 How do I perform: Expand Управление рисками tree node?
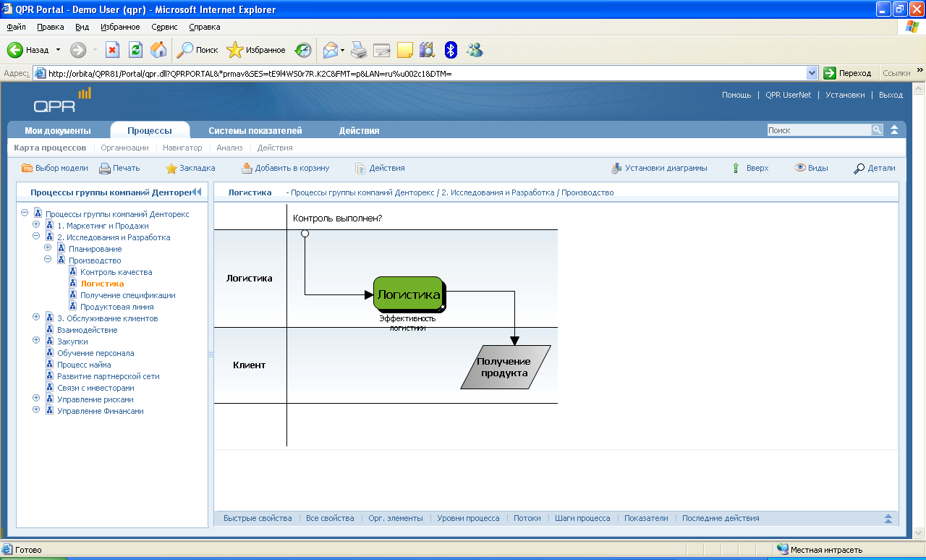tap(36, 399)
